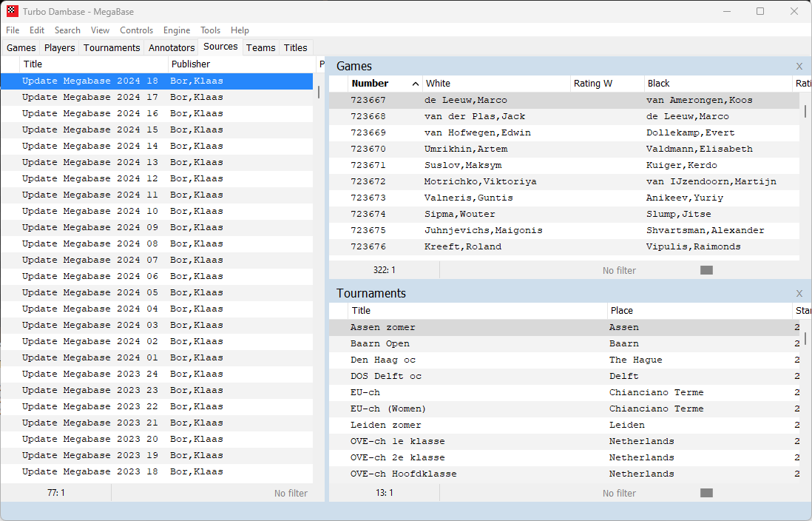Select the OVE-ch 1e klasse tournament
812x521 pixels.
[x=564, y=441]
